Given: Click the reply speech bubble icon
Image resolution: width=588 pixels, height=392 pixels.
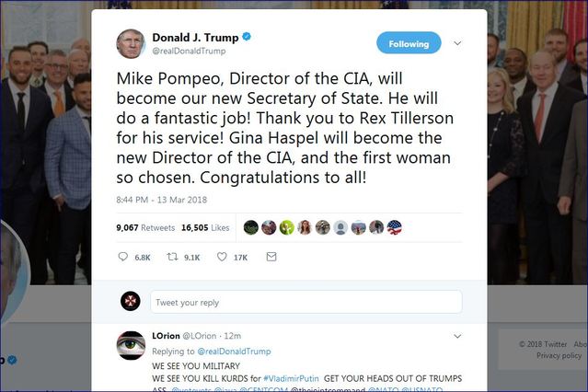Looking at the screenshot, I should [123, 257].
